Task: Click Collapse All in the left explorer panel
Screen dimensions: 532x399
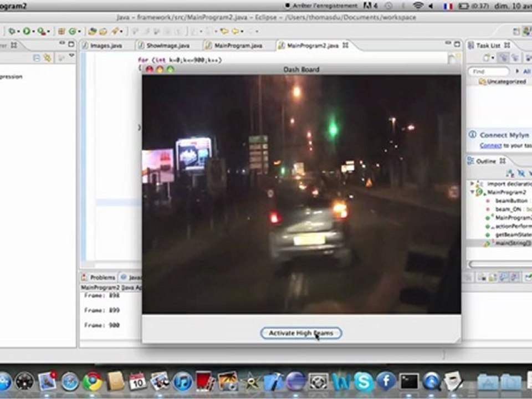Action: pos(37,58)
